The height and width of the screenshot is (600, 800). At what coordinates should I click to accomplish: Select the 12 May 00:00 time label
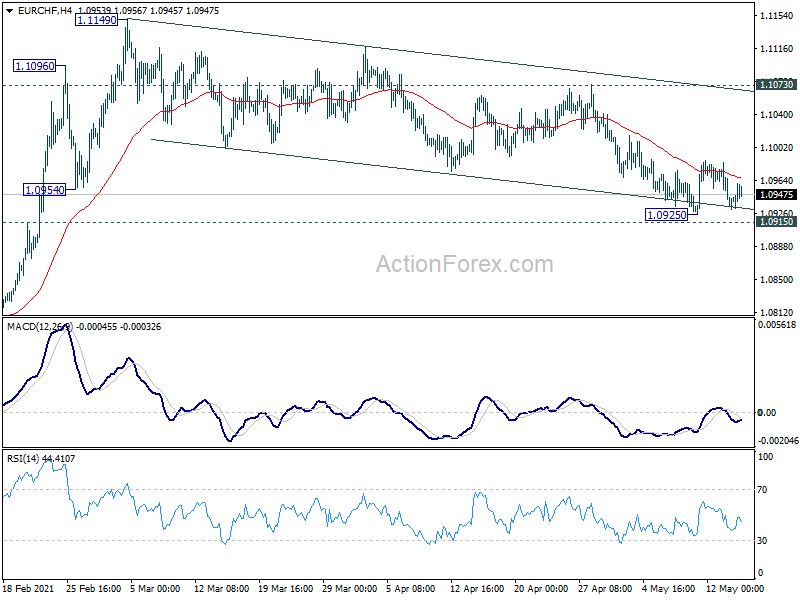pyautogui.click(x=734, y=589)
